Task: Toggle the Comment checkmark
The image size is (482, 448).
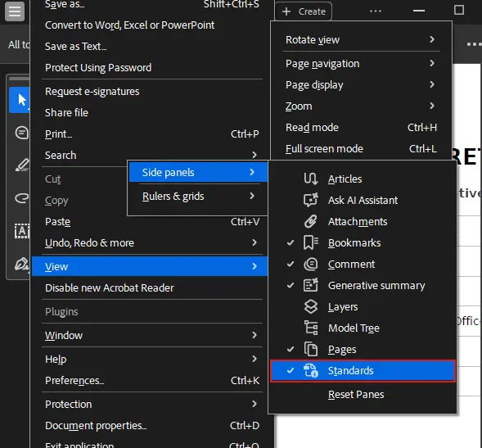Action: click(291, 264)
